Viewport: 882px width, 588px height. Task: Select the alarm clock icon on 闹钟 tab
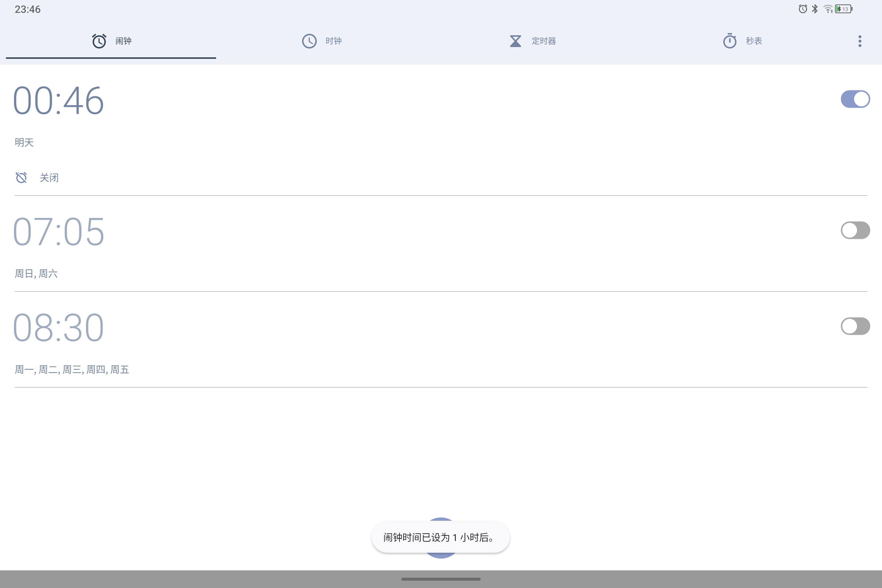tap(98, 41)
